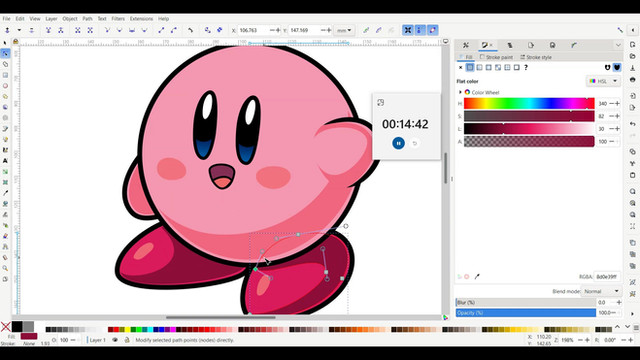
Task: Make selected nodes smooth
Action: click(x=119, y=30)
